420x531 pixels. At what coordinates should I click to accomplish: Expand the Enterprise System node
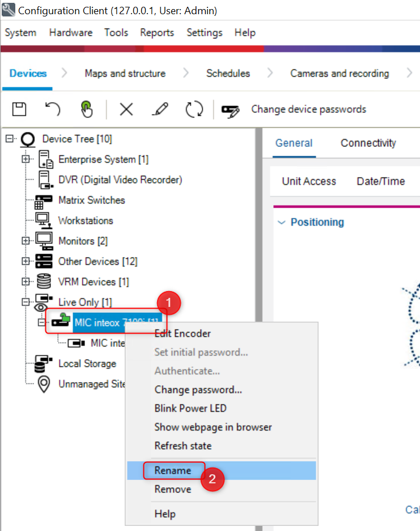26,159
